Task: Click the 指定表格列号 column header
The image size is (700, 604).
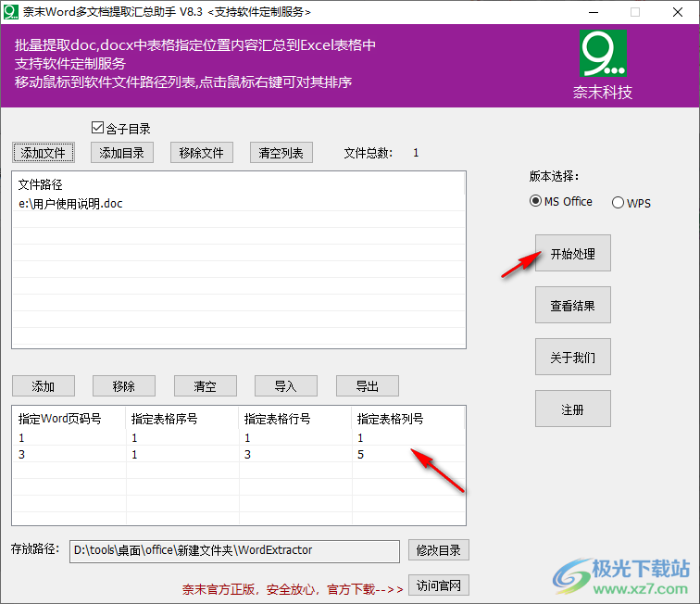Action: (407, 419)
